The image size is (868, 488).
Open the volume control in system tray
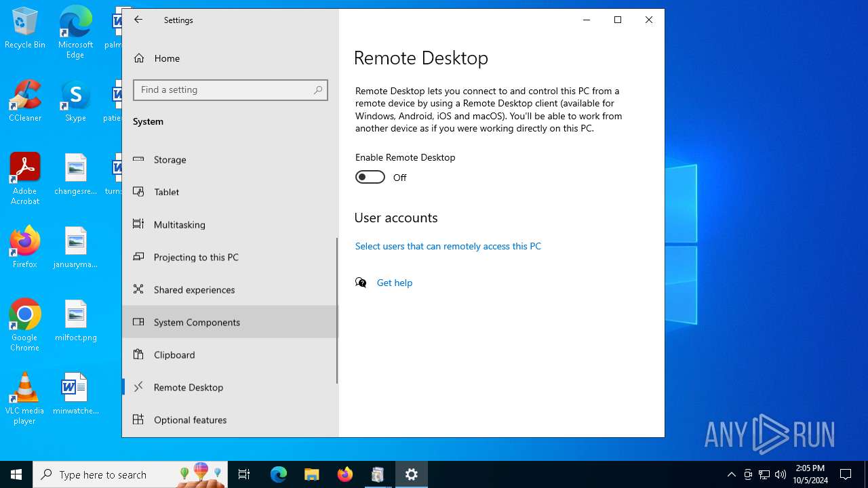pyautogui.click(x=781, y=474)
